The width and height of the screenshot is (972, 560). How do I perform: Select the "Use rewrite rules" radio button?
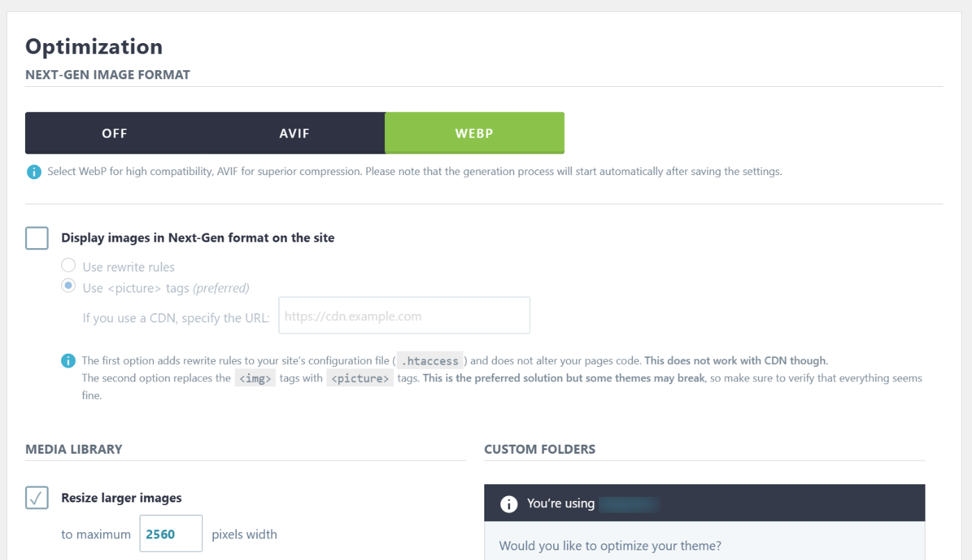(68, 265)
